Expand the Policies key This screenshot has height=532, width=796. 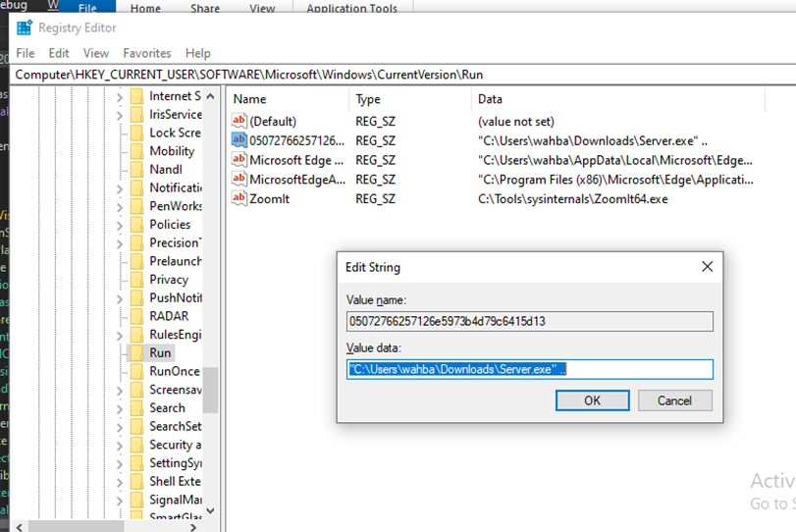(x=120, y=226)
